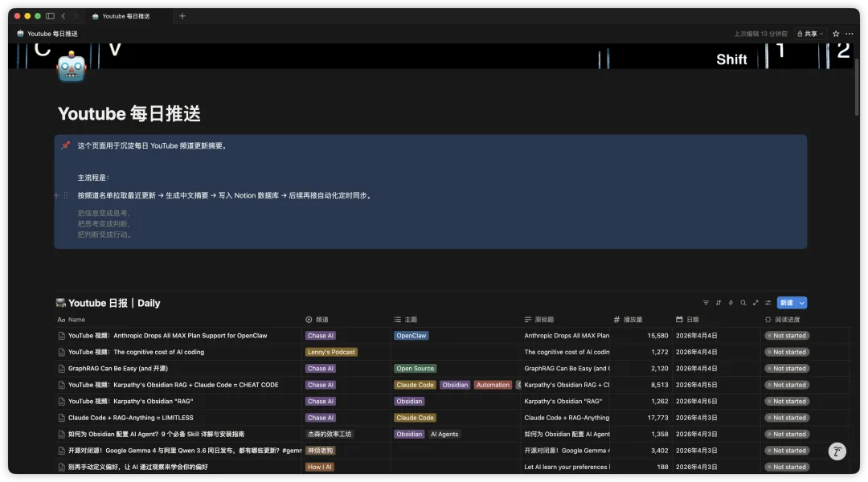Click the 日期 column header
This screenshot has height=482, width=868.
coord(687,320)
